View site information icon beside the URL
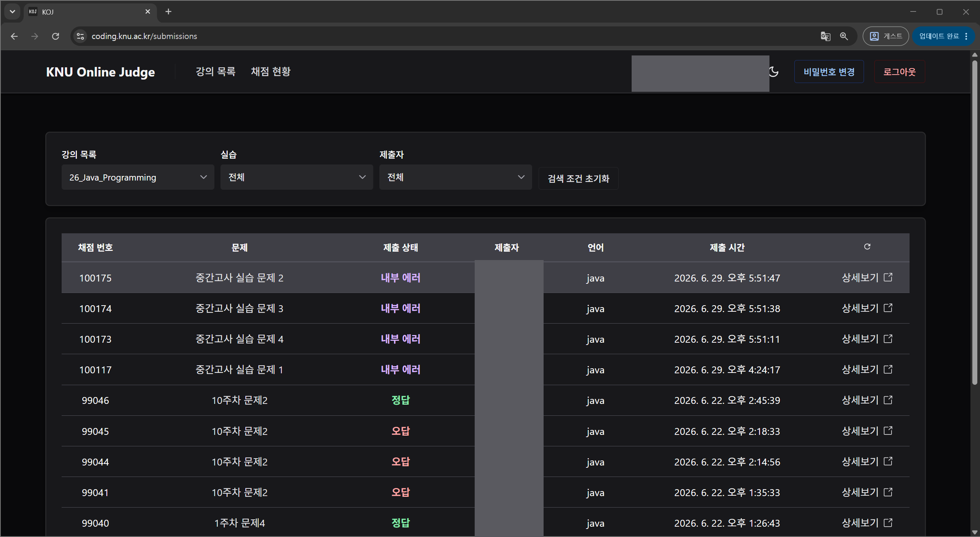Image resolution: width=980 pixels, height=537 pixels. point(80,36)
